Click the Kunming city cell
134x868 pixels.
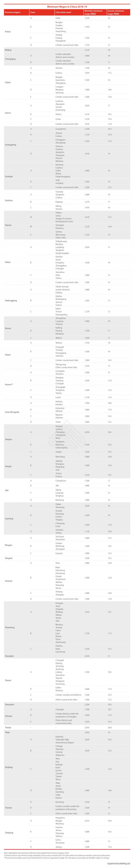click(x=59, y=802)
